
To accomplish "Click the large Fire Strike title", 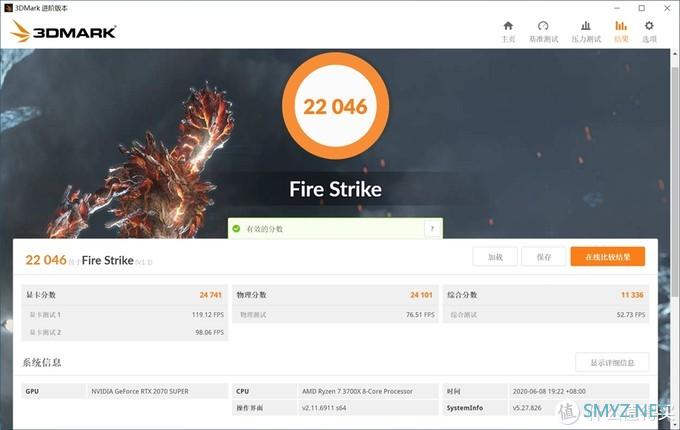I will (336, 189).
